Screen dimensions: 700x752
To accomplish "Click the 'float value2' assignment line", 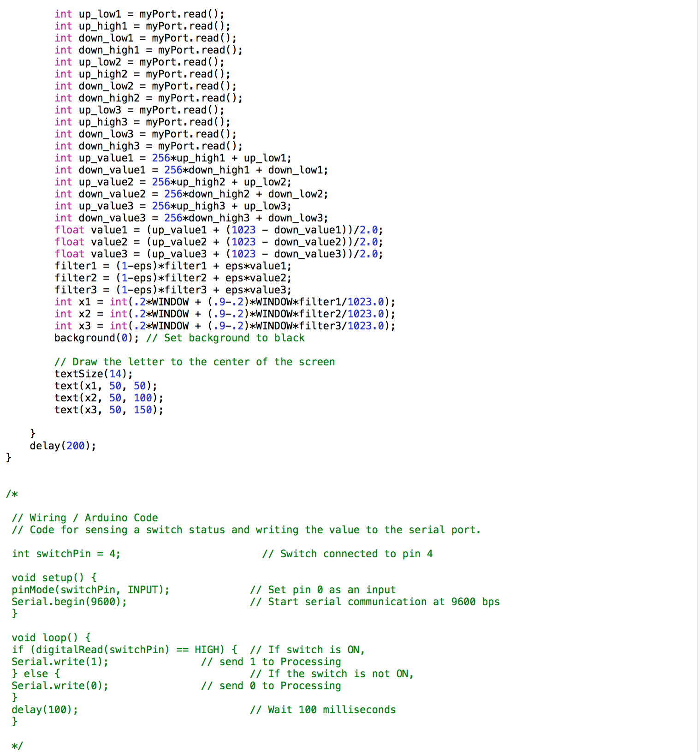I will (x=219, y=242).
